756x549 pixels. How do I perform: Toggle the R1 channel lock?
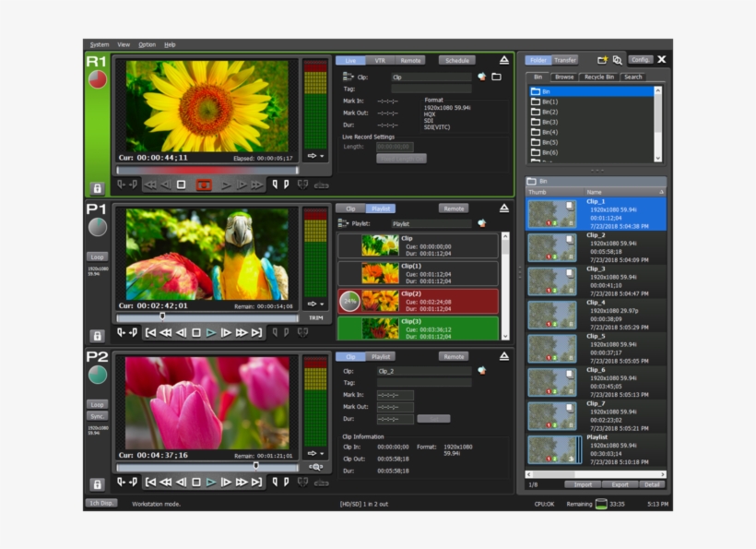click(x=97, y=188)
